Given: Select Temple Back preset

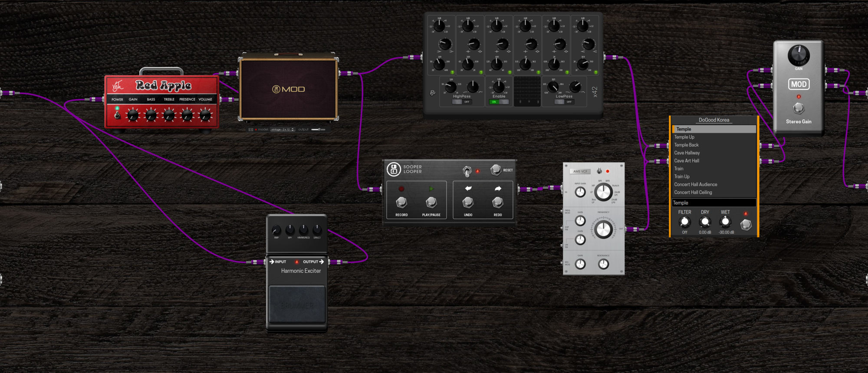Looking at the screenshot, I should (714, 145).
